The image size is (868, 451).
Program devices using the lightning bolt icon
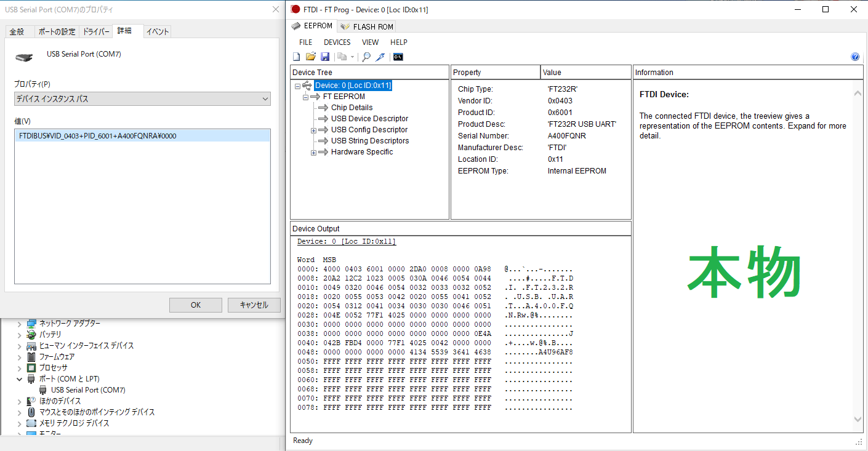[380, 57]
